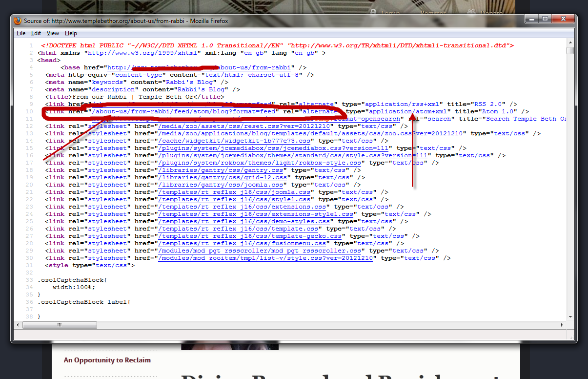Open the gantry.css link
Screen dimensions: 588x379
pos(221,170)
